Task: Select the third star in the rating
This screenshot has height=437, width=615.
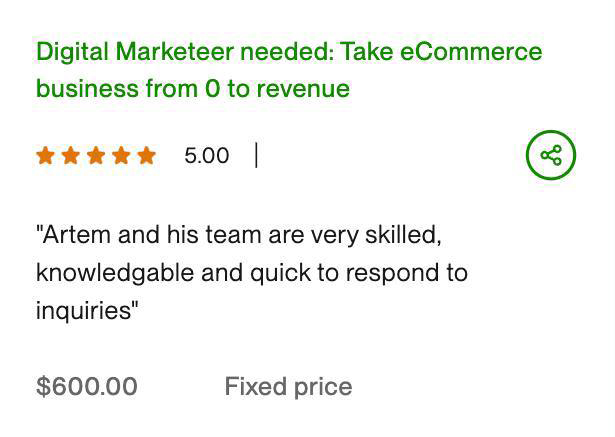Action: 96,155
